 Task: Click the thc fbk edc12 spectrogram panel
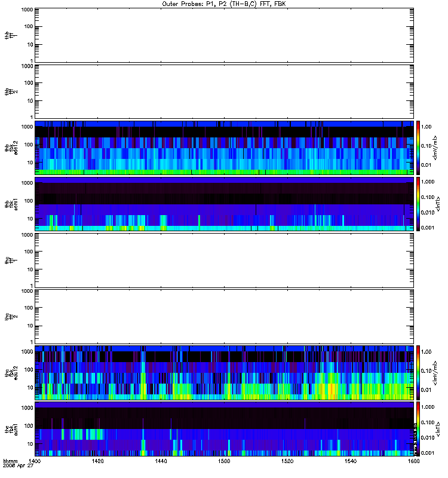(x=224, y=373)
